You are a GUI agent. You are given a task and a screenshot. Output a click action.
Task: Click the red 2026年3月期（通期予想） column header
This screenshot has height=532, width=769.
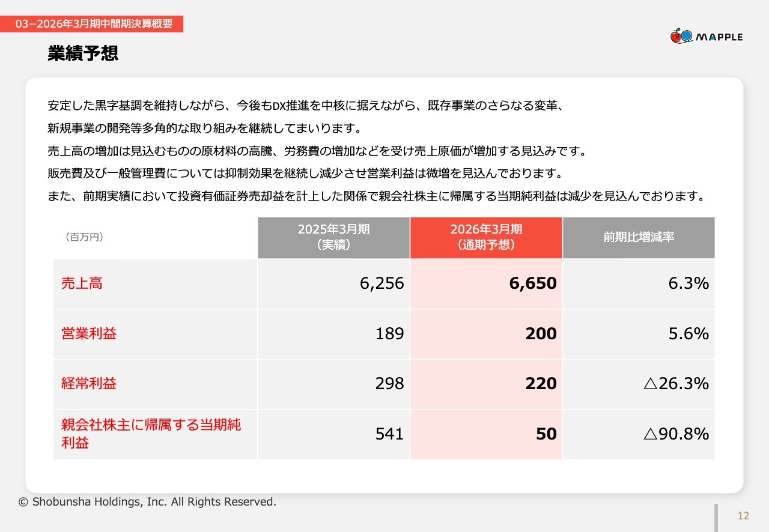[486, 237]
